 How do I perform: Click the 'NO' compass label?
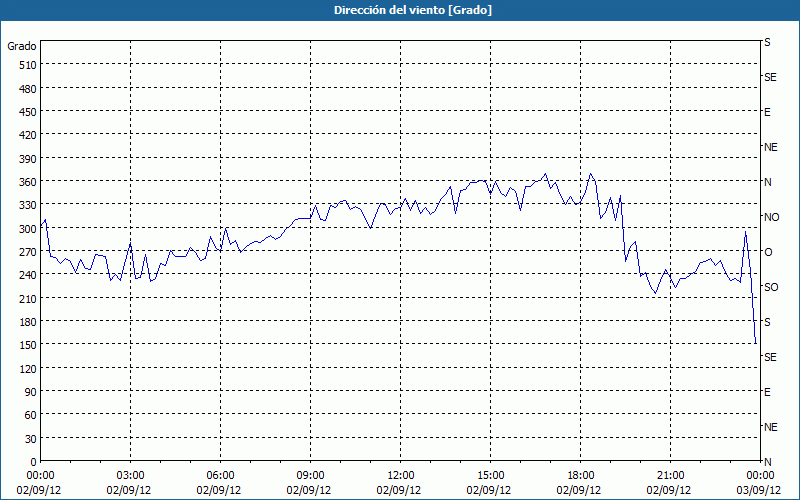(x=771, y=217)
